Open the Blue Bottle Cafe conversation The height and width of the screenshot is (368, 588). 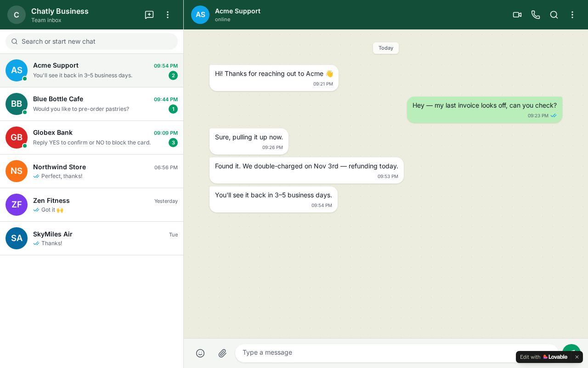[91, 104]
